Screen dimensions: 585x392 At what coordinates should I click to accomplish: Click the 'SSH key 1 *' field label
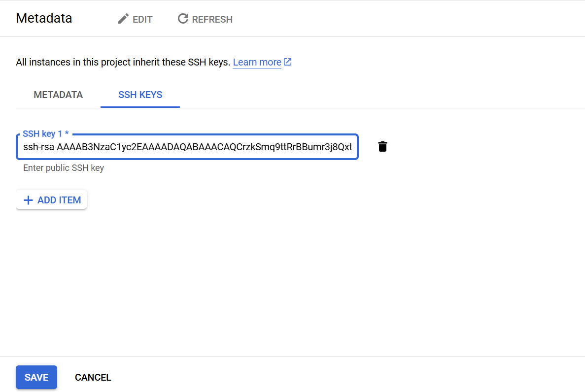point(46,133)
